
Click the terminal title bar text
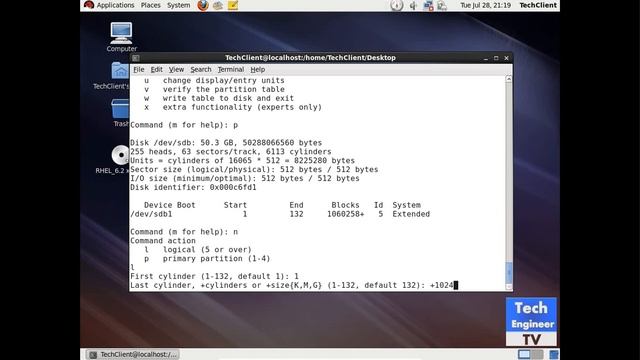click(310, 58)
